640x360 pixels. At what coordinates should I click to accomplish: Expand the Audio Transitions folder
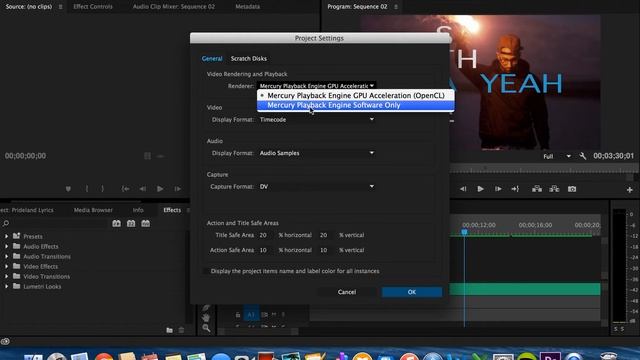7,256
